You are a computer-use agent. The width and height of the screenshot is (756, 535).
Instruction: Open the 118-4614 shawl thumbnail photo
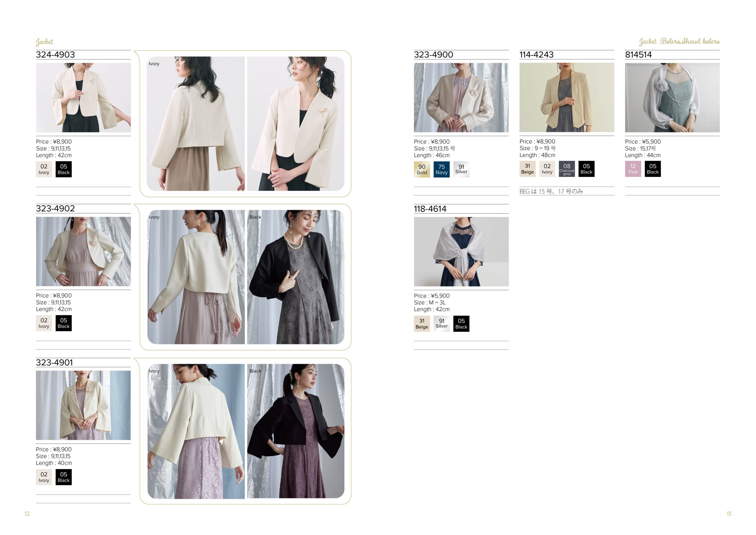coord(461,252)
